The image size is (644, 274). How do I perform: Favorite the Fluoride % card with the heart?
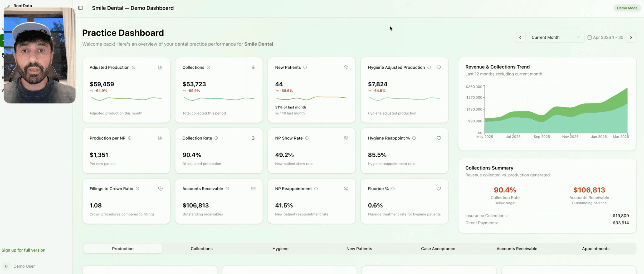point(438,188)
